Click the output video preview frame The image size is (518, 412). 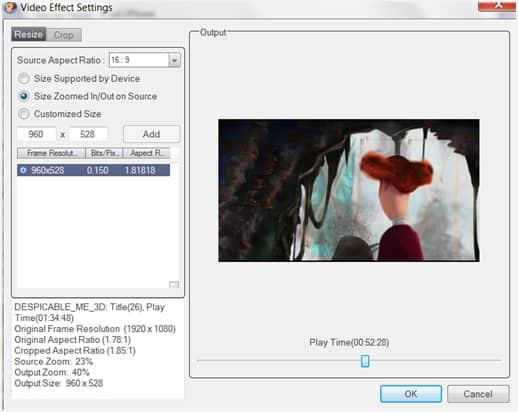[349, 190]
